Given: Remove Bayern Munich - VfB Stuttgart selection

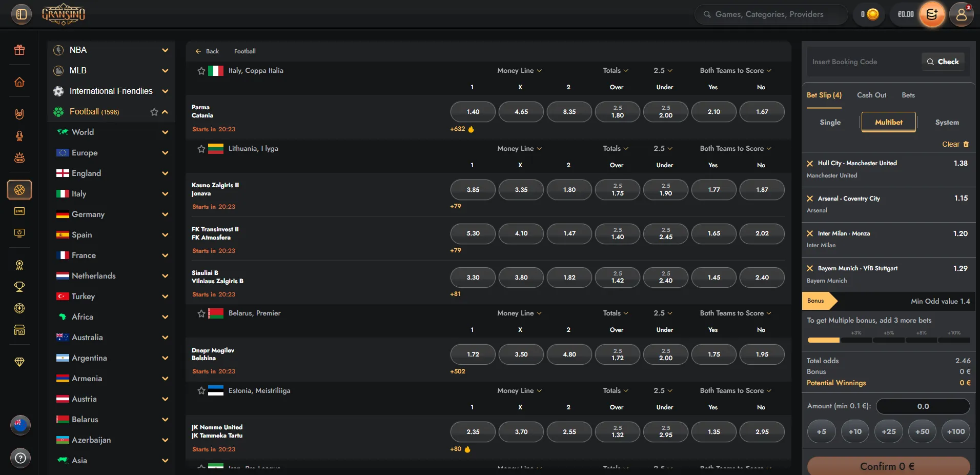Looking at the screenshot, I should click(810, 268).
